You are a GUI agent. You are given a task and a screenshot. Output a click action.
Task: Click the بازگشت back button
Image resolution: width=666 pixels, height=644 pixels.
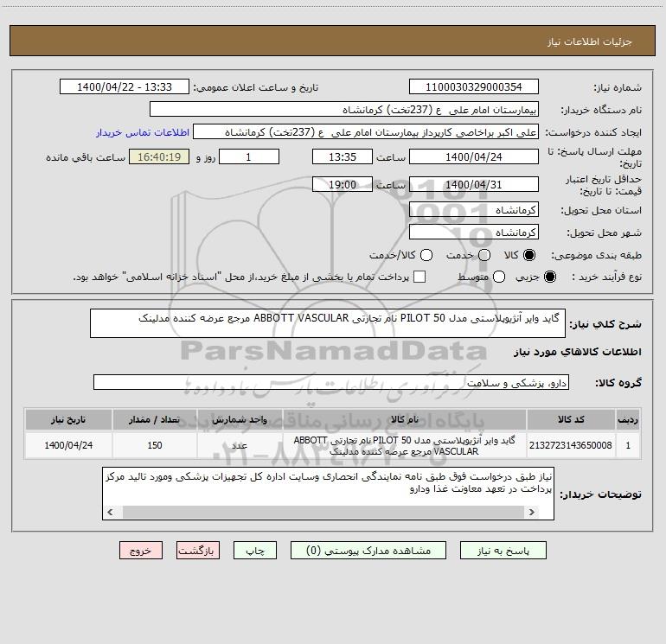click(198, 551)
